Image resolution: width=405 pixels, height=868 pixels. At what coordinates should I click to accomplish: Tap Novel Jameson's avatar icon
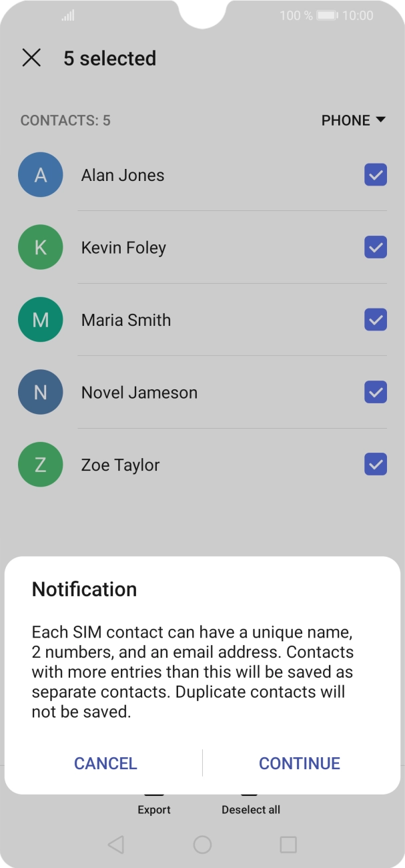point(41,393)
